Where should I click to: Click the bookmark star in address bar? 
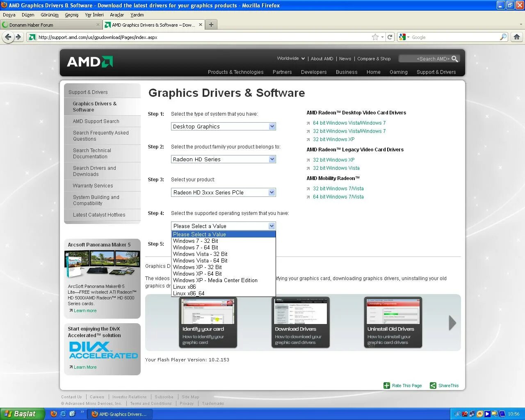tap(375, 37)
